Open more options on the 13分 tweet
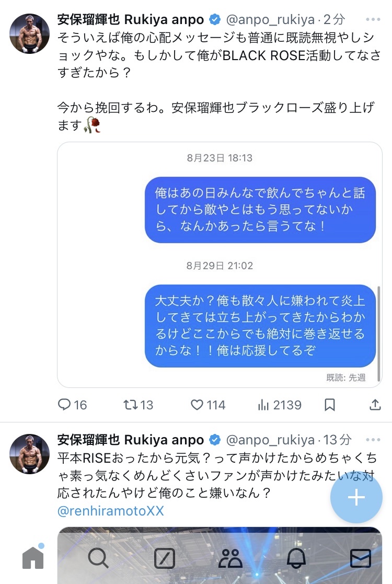 [x=373, y=440]
